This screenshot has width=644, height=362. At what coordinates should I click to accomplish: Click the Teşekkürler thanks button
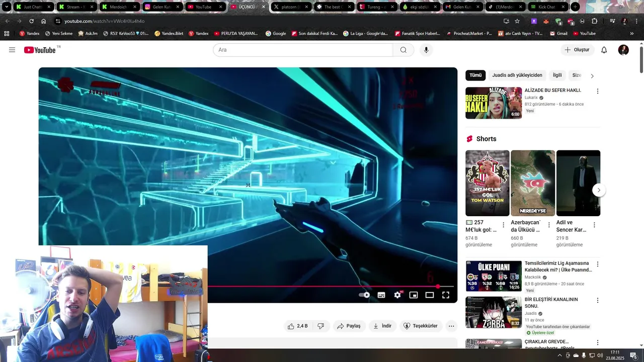pos(421,326)
